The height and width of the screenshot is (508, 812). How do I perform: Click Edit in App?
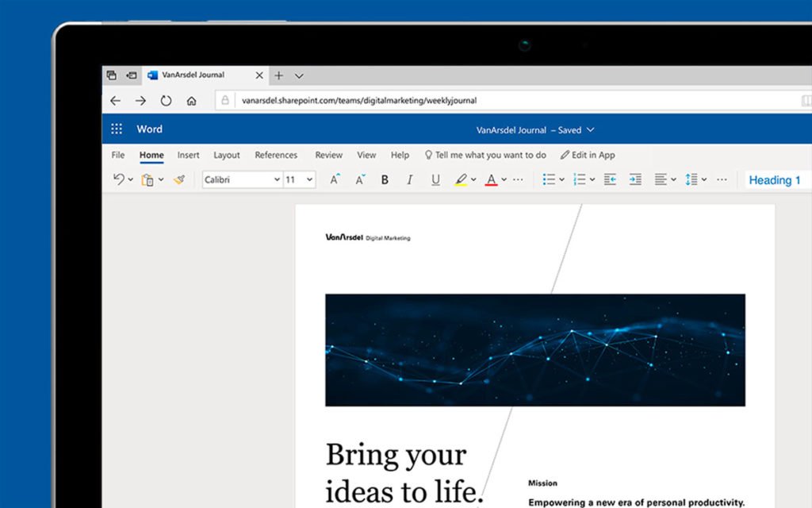(x=588, y=155)
